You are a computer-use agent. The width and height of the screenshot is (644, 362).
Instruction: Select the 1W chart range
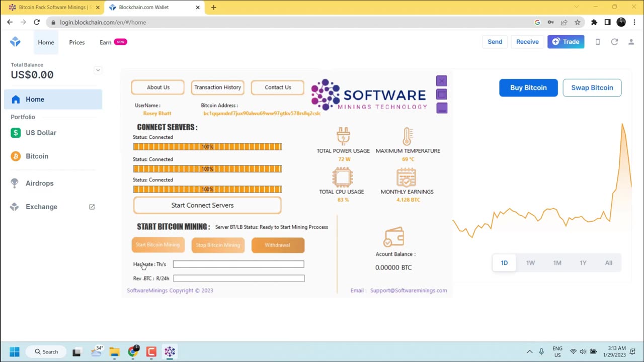pos(530,263)
